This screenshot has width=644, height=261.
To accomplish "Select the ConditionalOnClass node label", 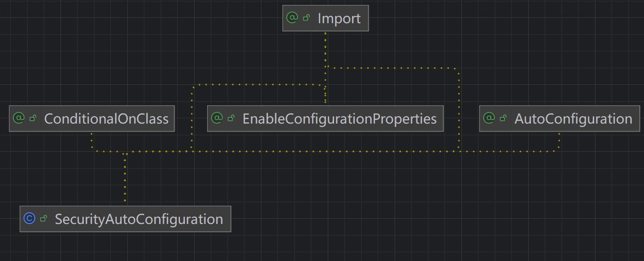I will point(106,119).
